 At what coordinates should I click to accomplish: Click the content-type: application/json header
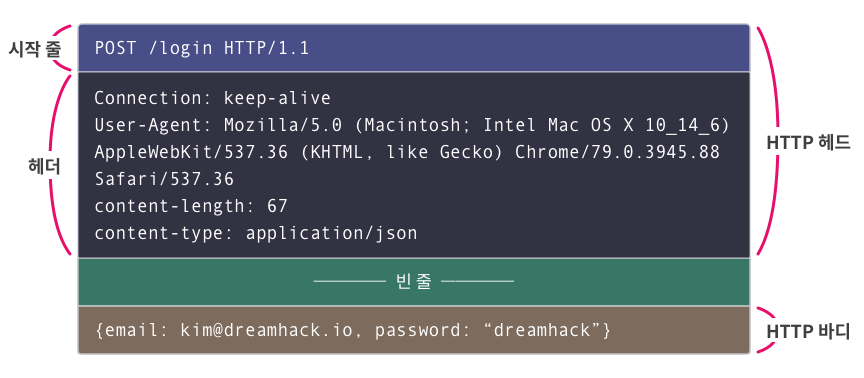click(x=256, y=233)
